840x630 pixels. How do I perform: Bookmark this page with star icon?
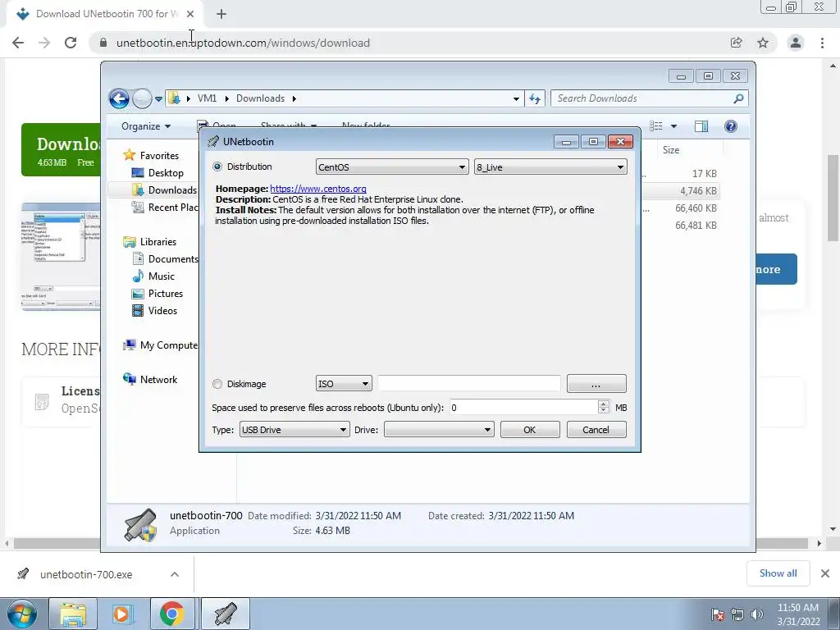763,43
